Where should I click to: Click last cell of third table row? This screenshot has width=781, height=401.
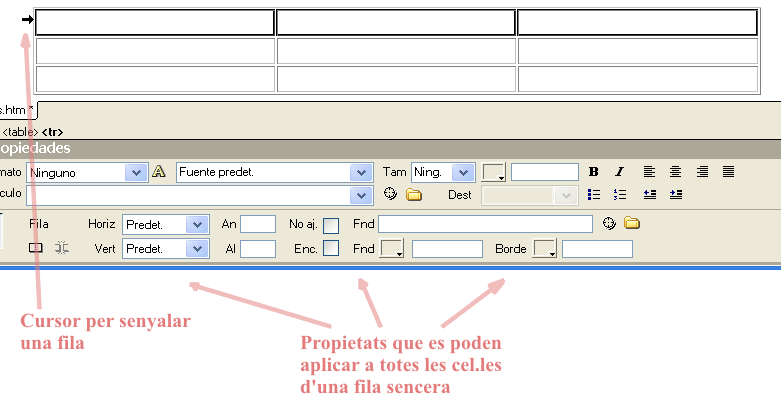pyautogui.click(x=638, y=79)
